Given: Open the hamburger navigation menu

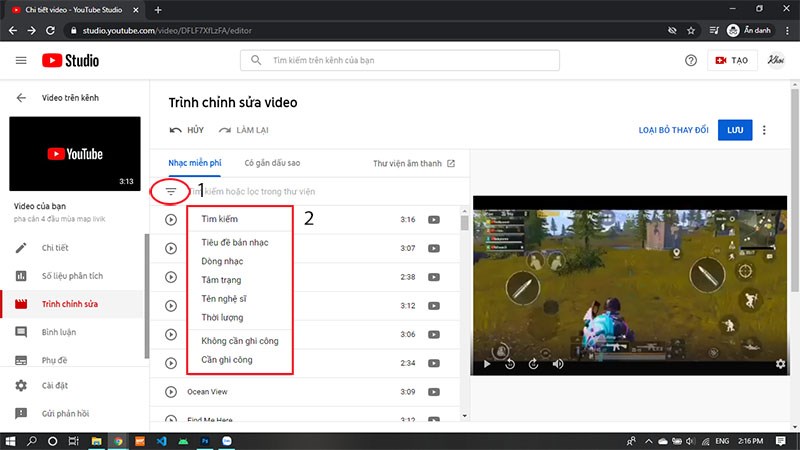Looking at the screenshot, I should [x=21, y=60].
